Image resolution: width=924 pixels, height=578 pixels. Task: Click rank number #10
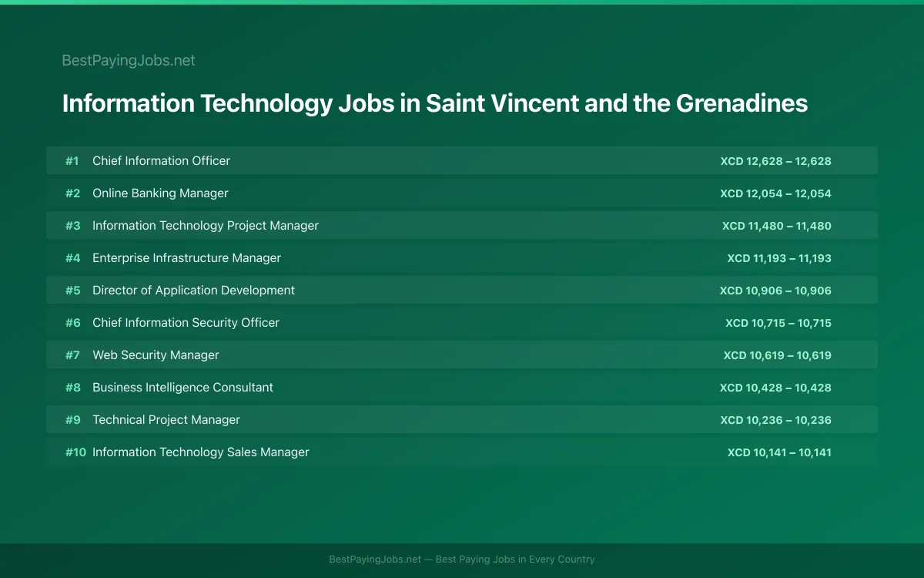[75, 452]
